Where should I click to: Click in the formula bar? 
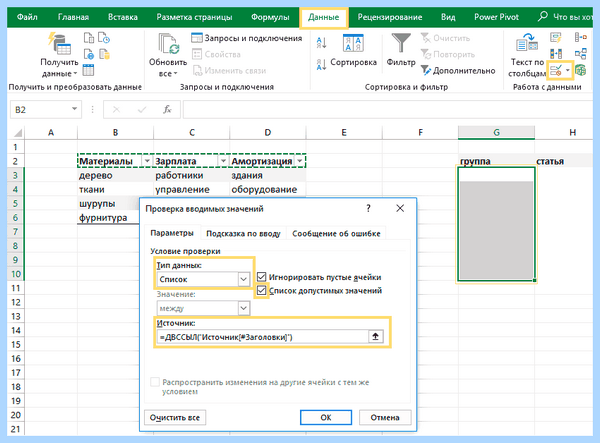tap(388, 110)
